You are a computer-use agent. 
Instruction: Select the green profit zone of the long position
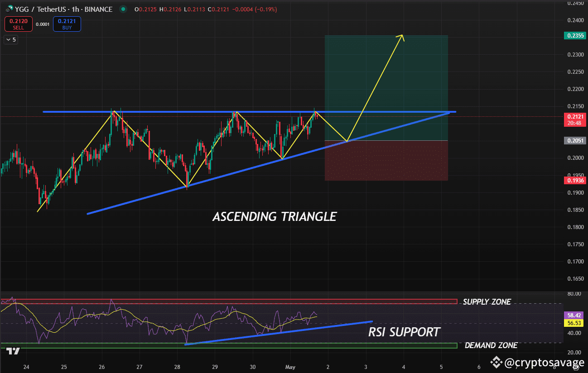[x=386, y=88]
